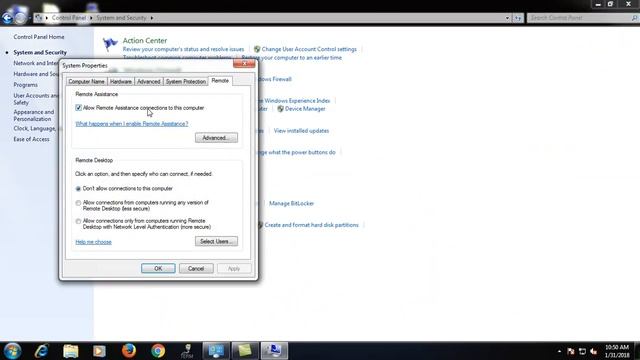The height and width of the screenshot is (360, 640).
Task: Click the Action Center flag icon
Action: (110, 44)
